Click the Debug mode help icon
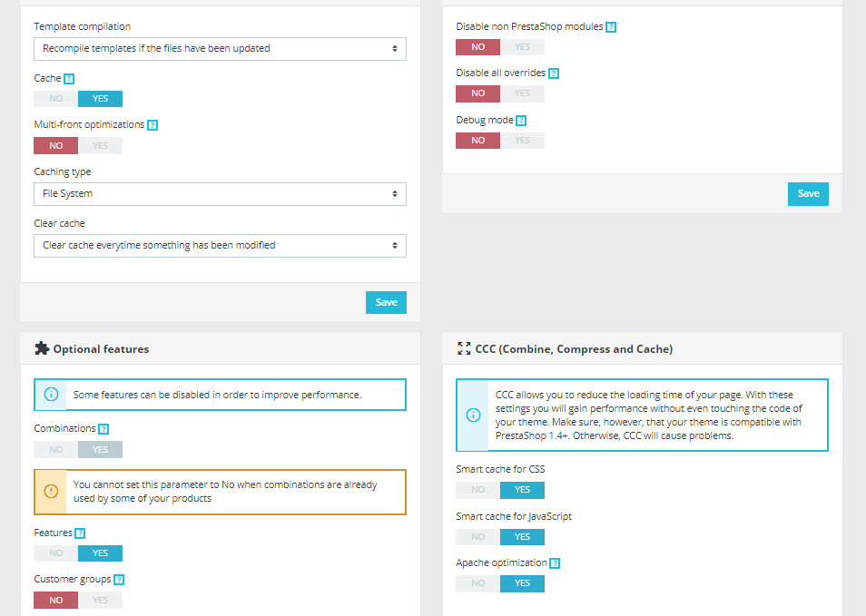The height and width of the screenshot is (616, 866). click(521, 121)
